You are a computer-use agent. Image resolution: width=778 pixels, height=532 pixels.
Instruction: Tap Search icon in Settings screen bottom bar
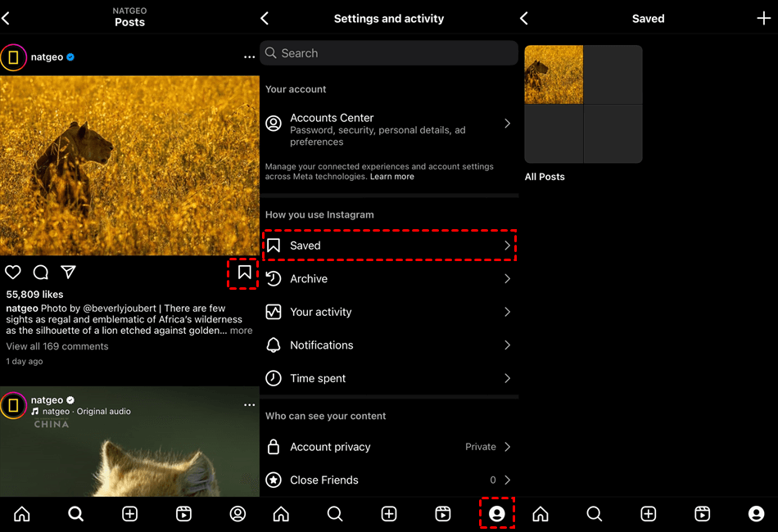pos(335,514)
